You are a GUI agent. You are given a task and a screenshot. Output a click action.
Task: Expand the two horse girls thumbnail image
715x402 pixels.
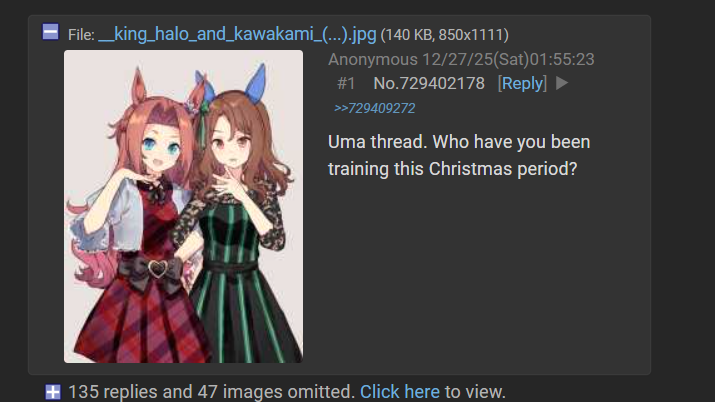[183, 206]
